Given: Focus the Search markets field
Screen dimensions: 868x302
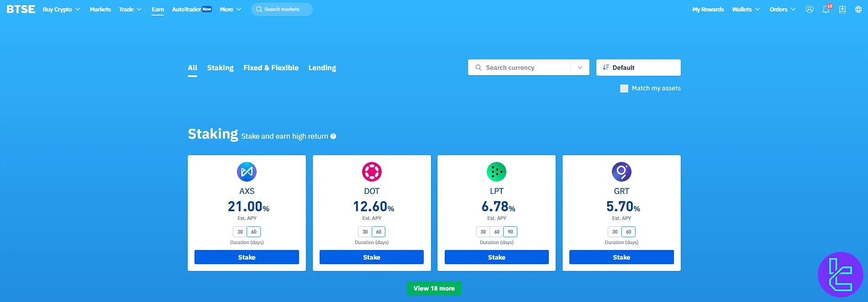Looking at the screenshot, I should 282,9.
